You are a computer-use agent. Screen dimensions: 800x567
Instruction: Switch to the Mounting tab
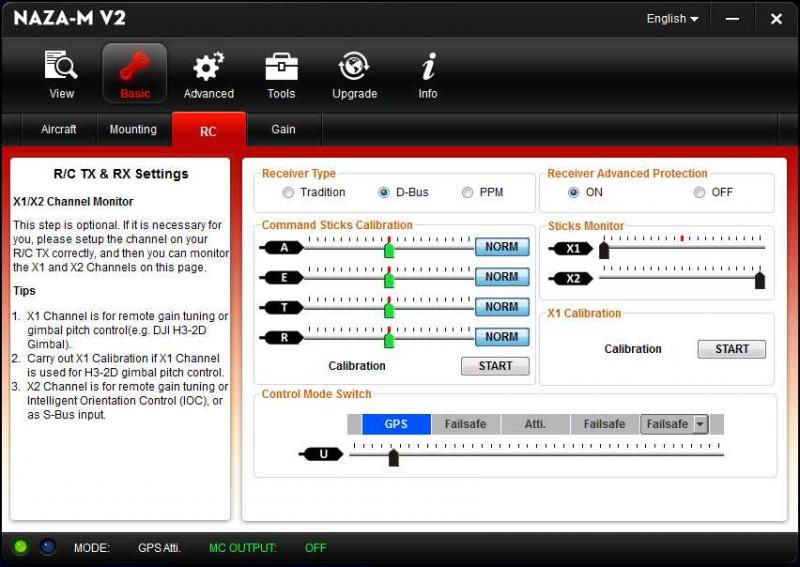coord(133,130)
